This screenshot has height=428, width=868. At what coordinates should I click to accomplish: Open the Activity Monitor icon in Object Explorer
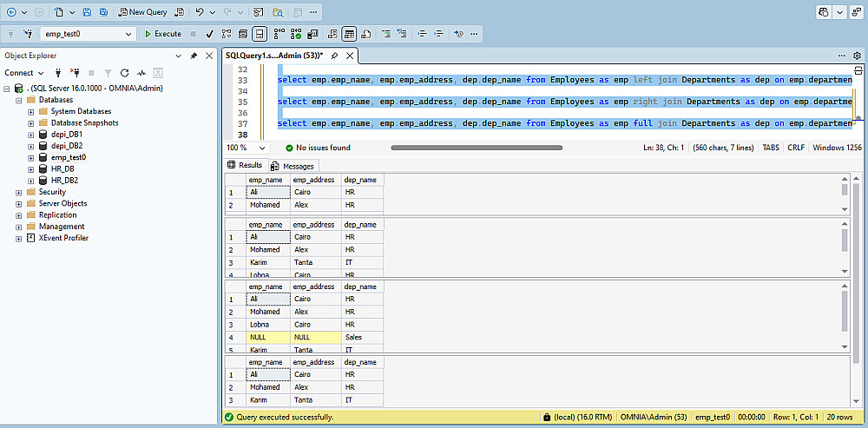coord(141,73)
